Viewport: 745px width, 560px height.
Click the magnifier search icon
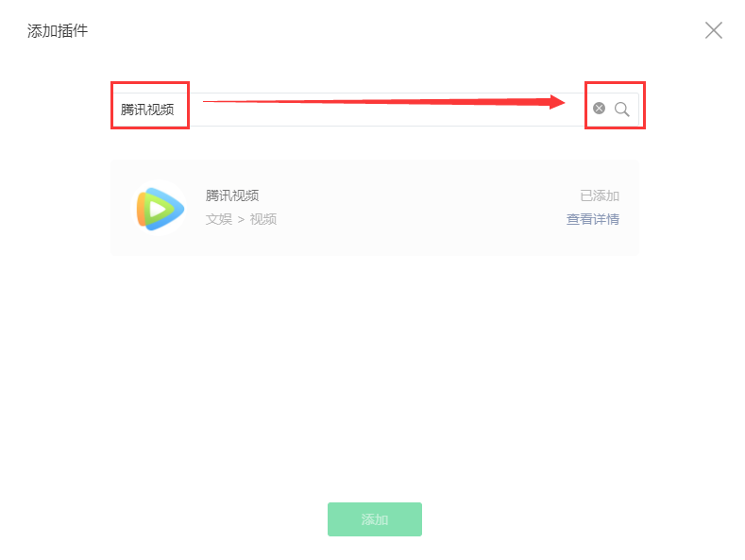[x=621, y=110]
